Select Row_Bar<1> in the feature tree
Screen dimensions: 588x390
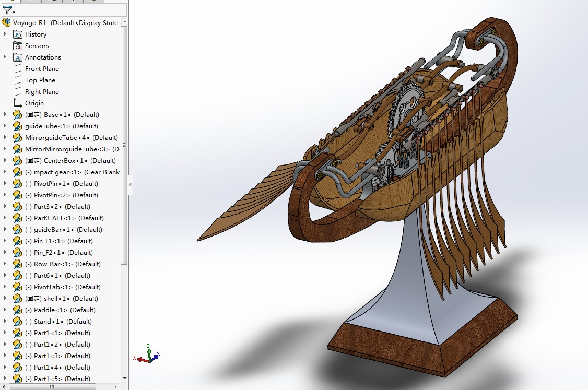coord(67,264)
